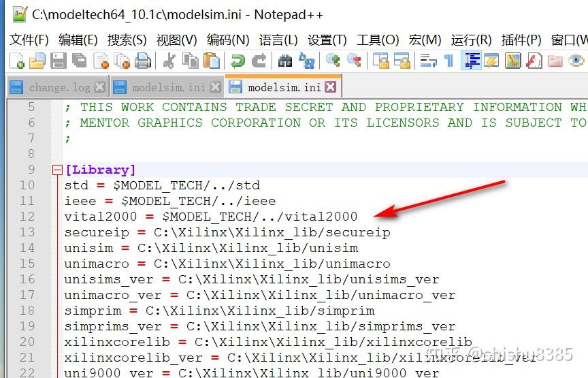This screenshot has width=588, height=378.
Task: Click the Open file folder icon
Action: pos(37,61)
